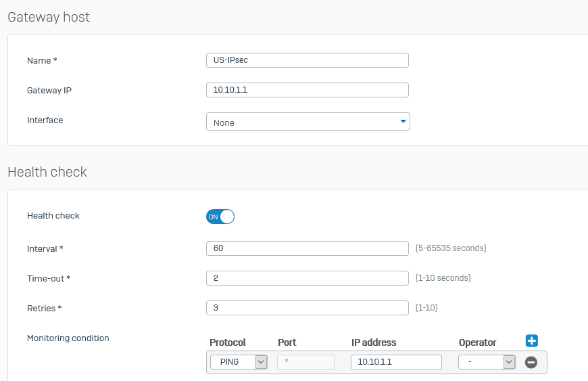
Task: Click the Gateway host section heading
Action: 49,17
